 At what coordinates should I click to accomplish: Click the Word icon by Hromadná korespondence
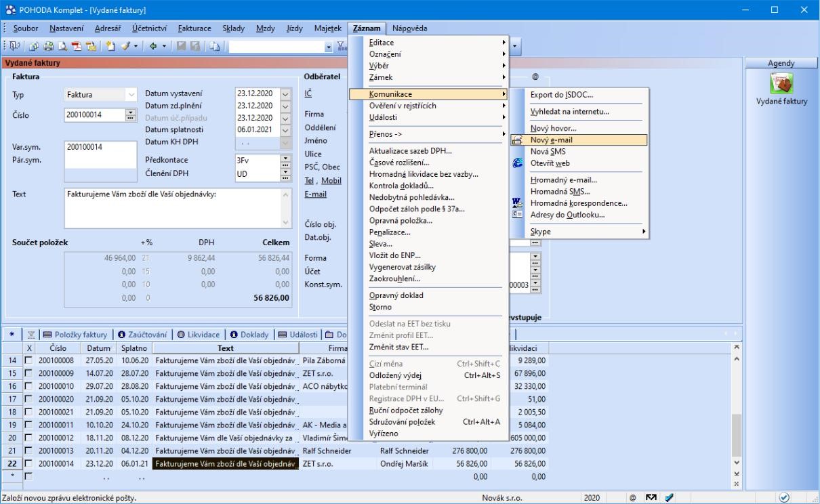pos(517,203)
